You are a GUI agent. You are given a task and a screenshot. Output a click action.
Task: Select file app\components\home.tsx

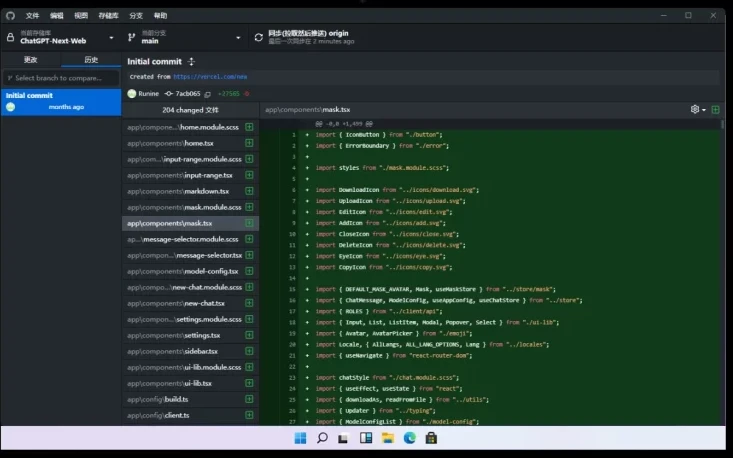click(x=190, y=143)
